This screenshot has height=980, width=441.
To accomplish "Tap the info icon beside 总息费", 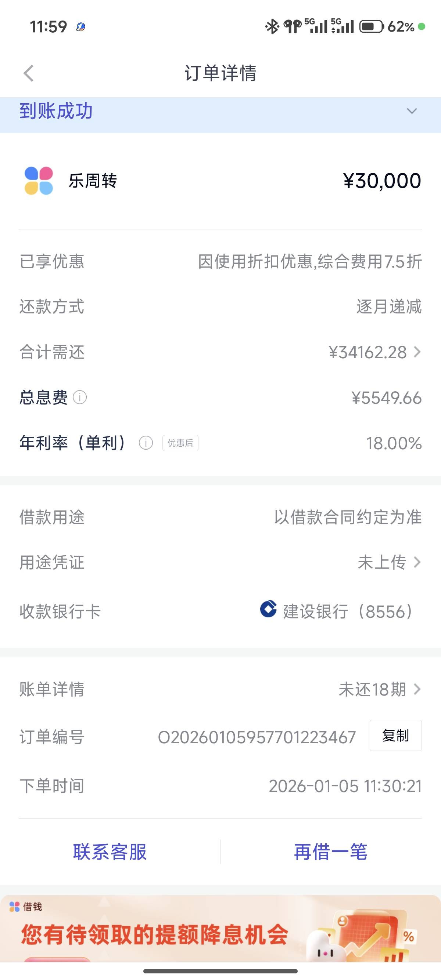I will pos(80,398).
